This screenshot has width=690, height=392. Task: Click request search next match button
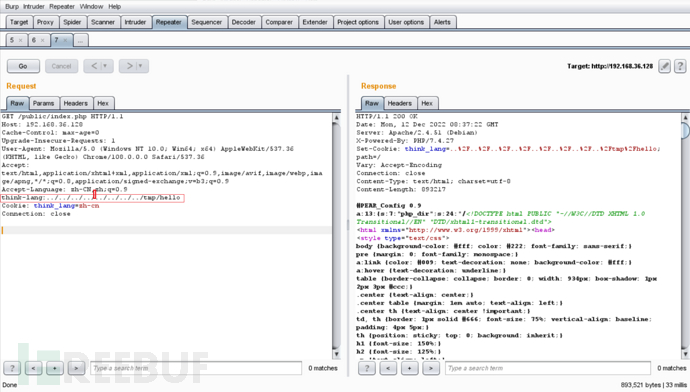point(76,368)
